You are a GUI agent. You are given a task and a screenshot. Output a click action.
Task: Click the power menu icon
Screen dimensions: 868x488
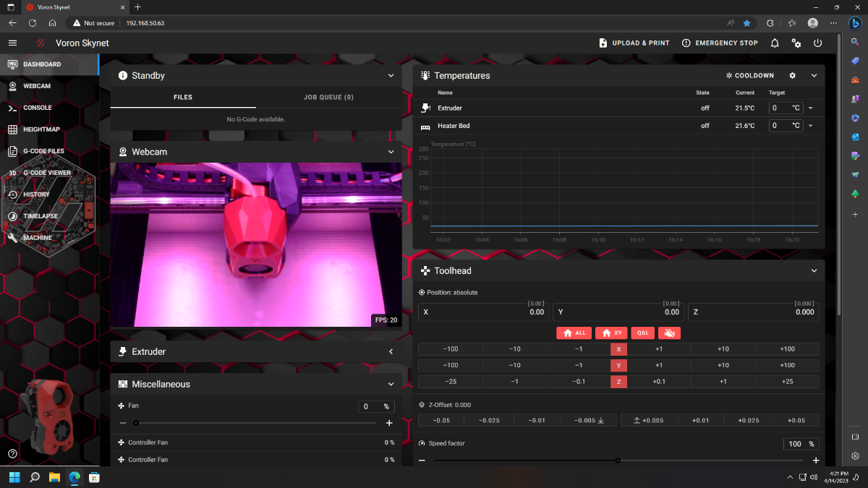tap(818, 43)
